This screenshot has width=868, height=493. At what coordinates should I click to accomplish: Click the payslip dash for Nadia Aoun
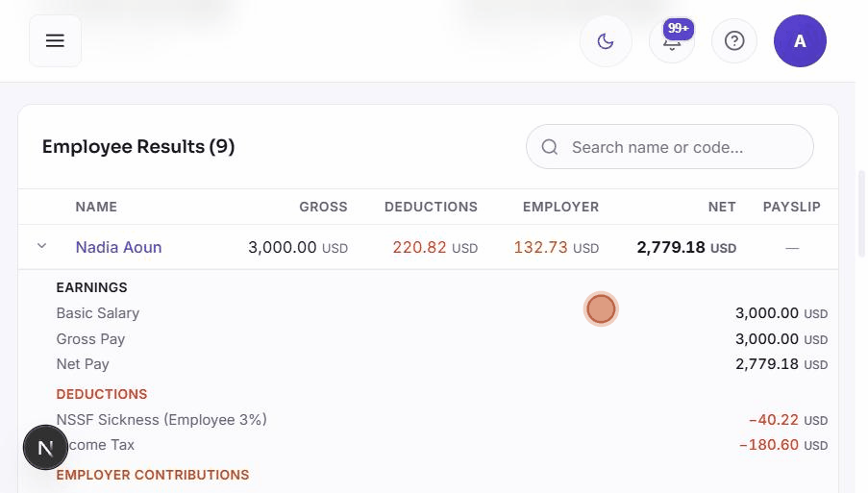(x=792, y=248)
